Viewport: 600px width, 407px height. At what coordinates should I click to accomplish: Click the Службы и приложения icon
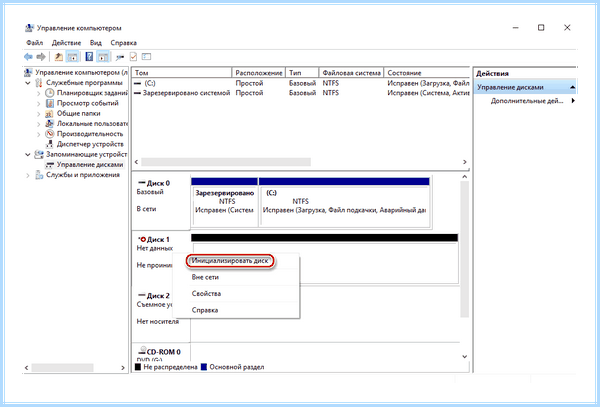39,175
